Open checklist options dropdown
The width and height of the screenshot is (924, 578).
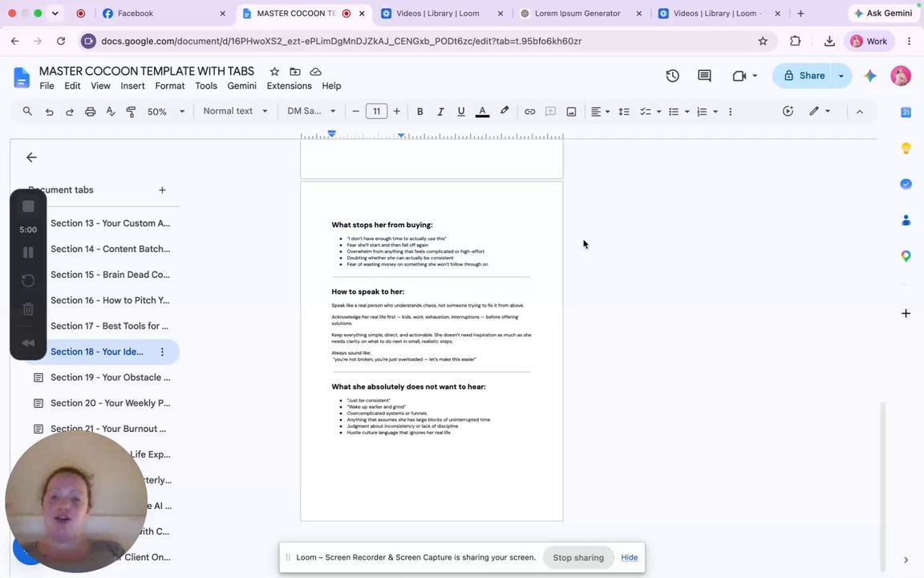pos(650,112)
